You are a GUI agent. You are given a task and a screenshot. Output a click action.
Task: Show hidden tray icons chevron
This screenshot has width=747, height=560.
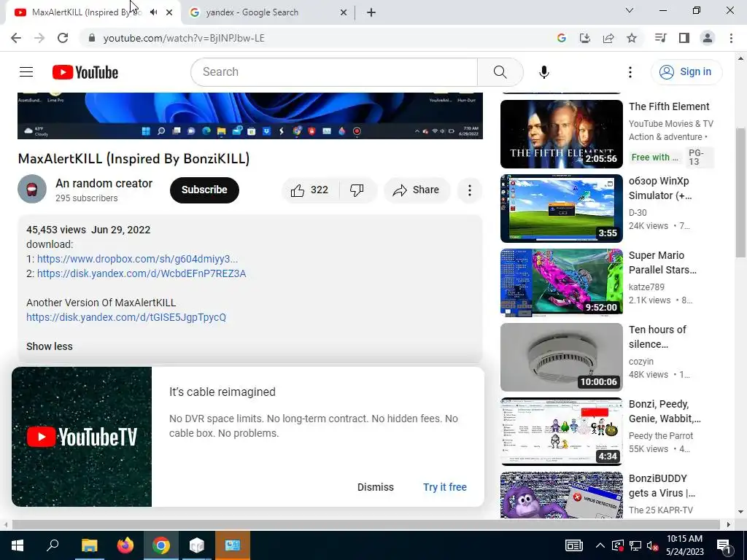pyautogui.click(x=600, y=545)
